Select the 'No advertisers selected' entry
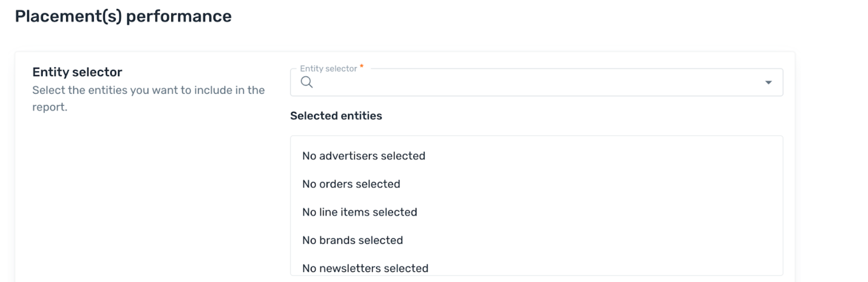868x282 pixels. pyautogui.click(x=364, y=156)
